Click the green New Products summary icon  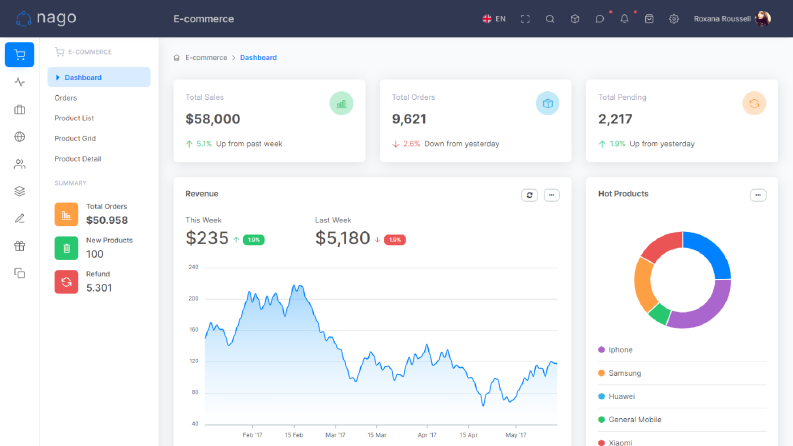click(66, 248)
